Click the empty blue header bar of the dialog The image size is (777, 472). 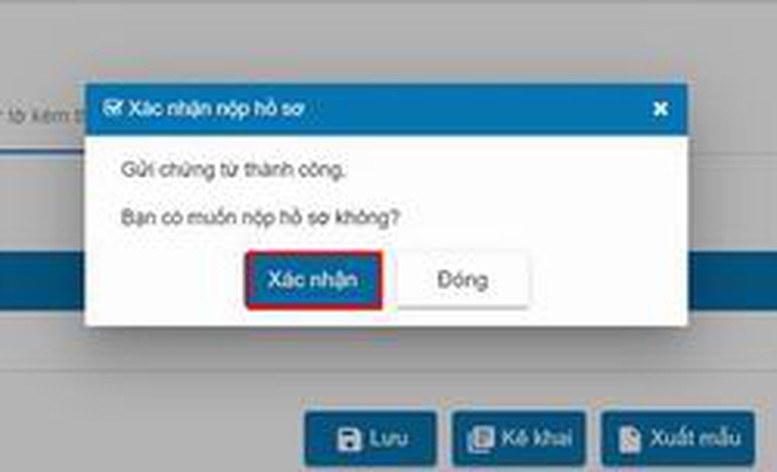476,109
